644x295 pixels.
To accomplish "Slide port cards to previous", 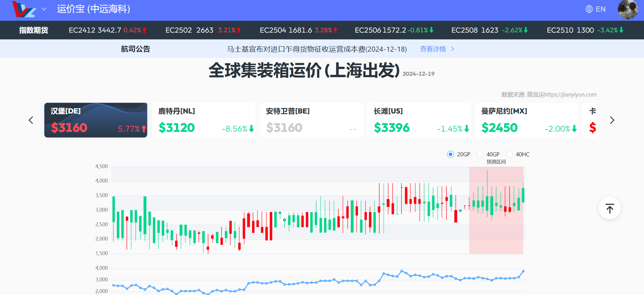I will [31, 120].
